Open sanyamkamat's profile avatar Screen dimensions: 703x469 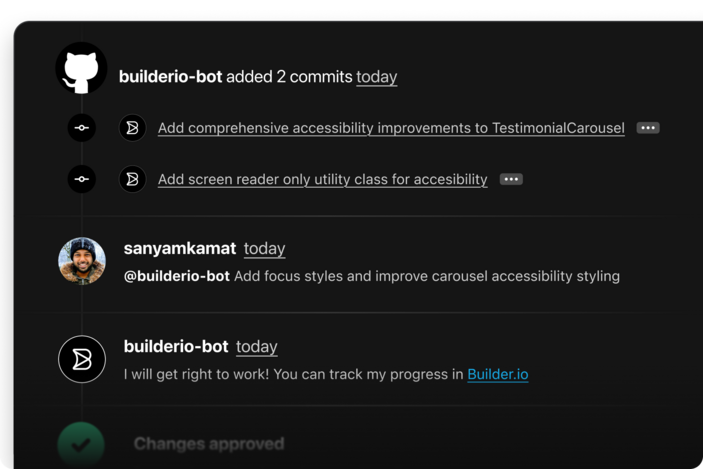tap(82, 261)
